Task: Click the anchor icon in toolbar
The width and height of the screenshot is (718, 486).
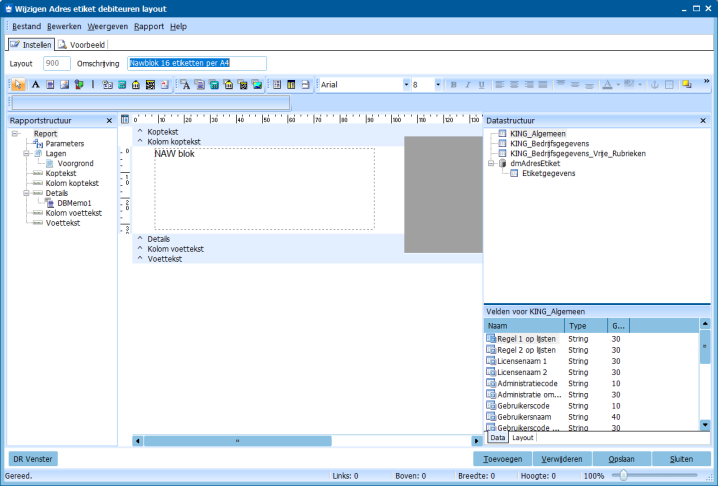Action: point(654,85)
